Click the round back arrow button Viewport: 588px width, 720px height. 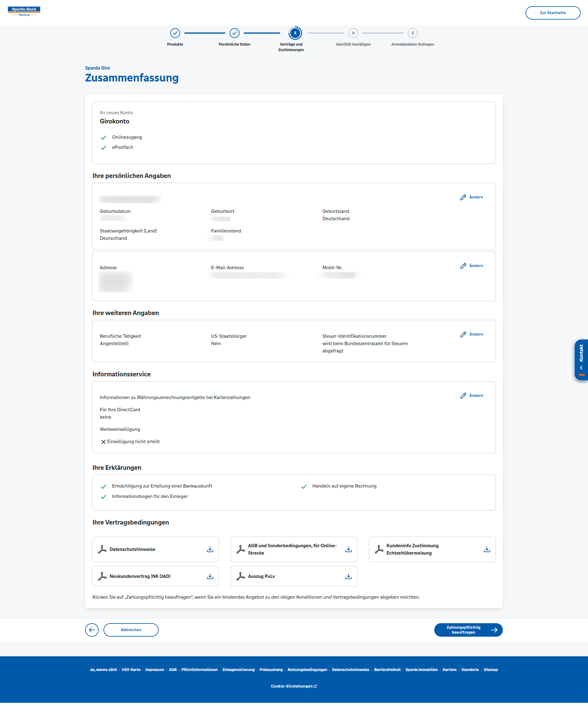[x=92, y=630]
